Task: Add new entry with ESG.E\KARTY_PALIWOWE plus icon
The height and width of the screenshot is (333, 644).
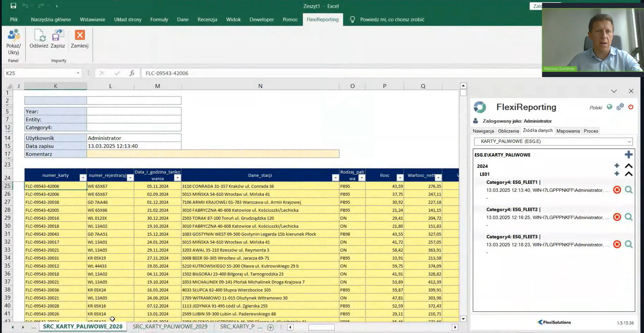Action: coord(628,155)
